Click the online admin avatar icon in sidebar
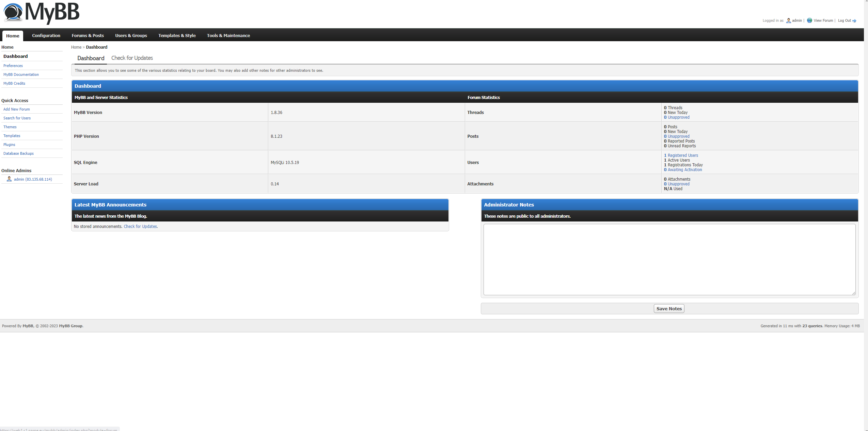Viewport: 868px width, 431px height. [x=9, y=179]
